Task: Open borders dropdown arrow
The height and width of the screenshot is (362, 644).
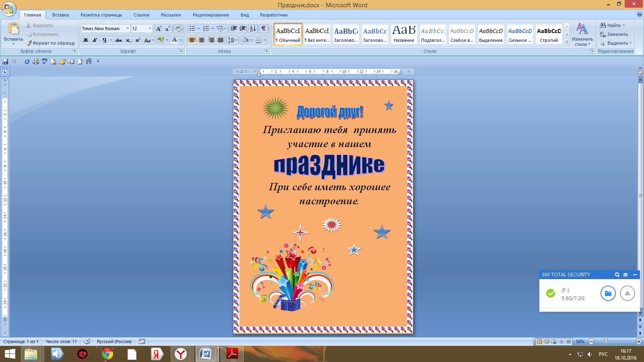Action: [x=264, y=40]
